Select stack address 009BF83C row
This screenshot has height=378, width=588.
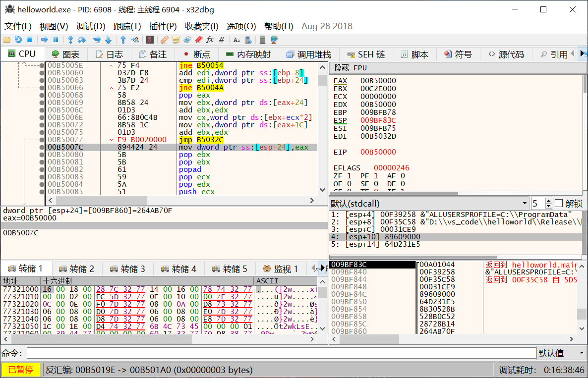pos(372,265)
